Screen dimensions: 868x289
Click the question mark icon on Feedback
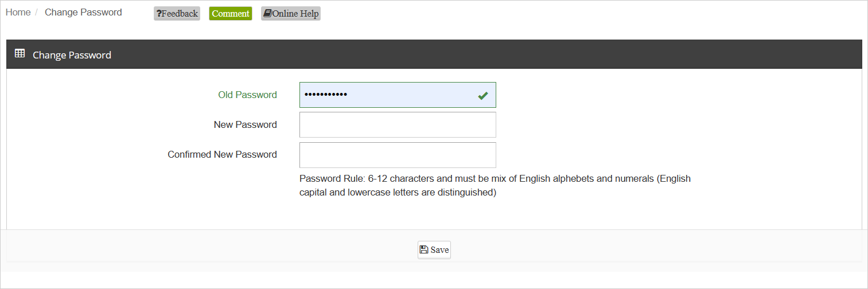[x=159, y=14]
